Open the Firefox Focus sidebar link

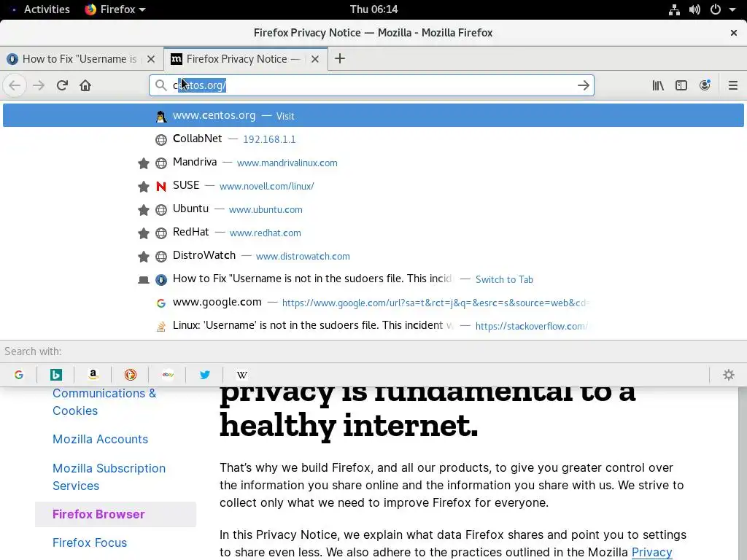(90, 542)
